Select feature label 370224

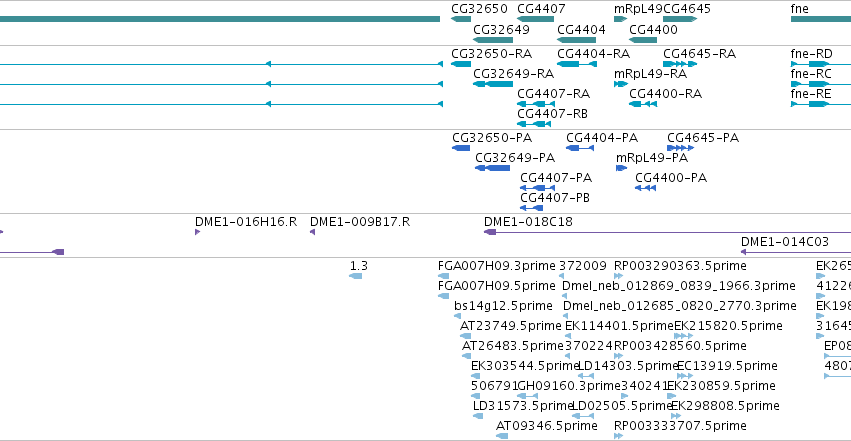coord(589,346)
